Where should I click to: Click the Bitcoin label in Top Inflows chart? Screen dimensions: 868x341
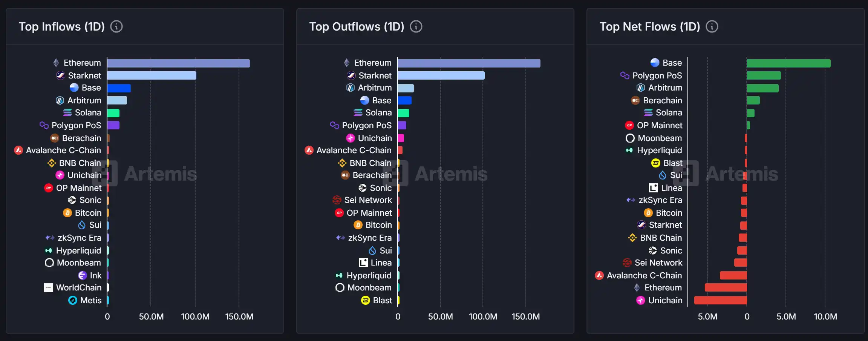(x=88, y=213)
